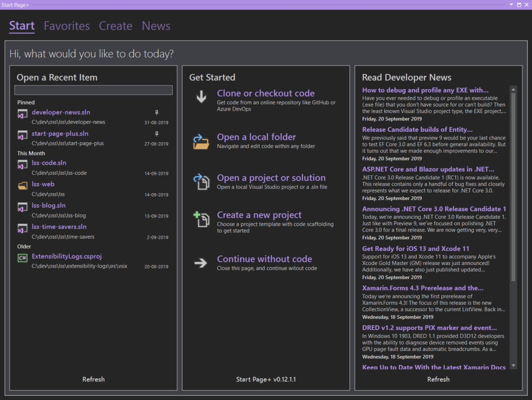This screenshot has width=532, height=400.
Task: Click the Create a new project icon
Action: tap(201, 219)
